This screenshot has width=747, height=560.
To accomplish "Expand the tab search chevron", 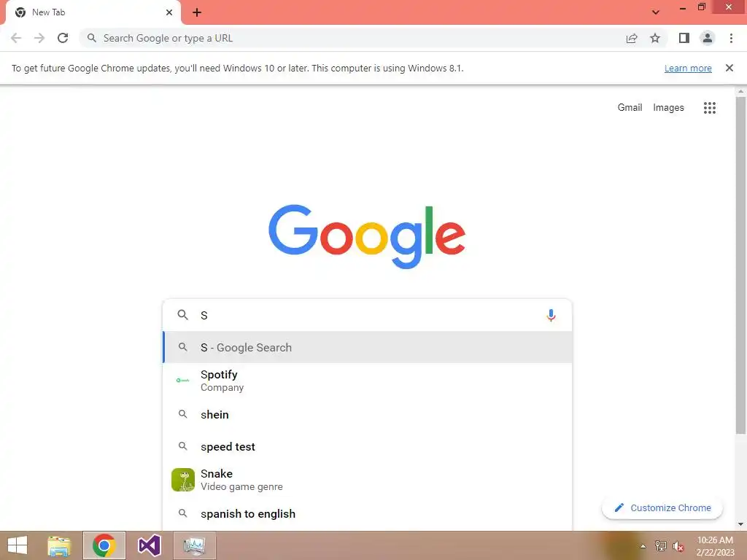I will [x=656, y=12].
